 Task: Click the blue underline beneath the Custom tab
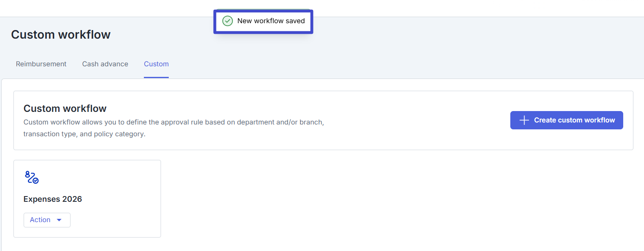click(x=156, y=77)
